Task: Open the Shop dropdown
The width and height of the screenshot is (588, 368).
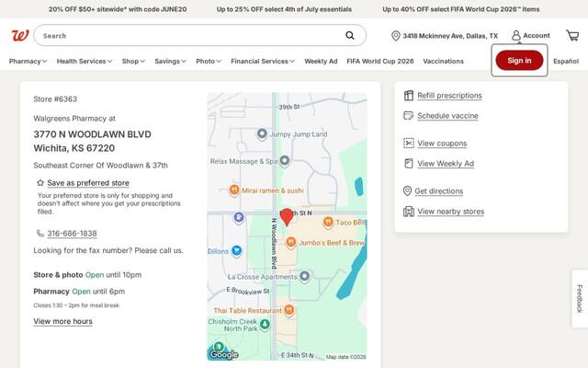Action: point(133,62)
